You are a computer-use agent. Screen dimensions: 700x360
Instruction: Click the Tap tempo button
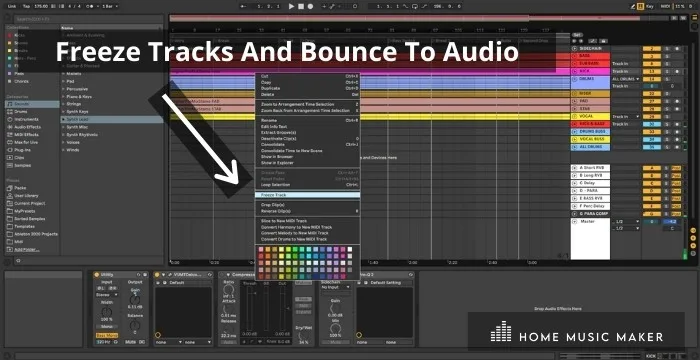click(26, 6)
